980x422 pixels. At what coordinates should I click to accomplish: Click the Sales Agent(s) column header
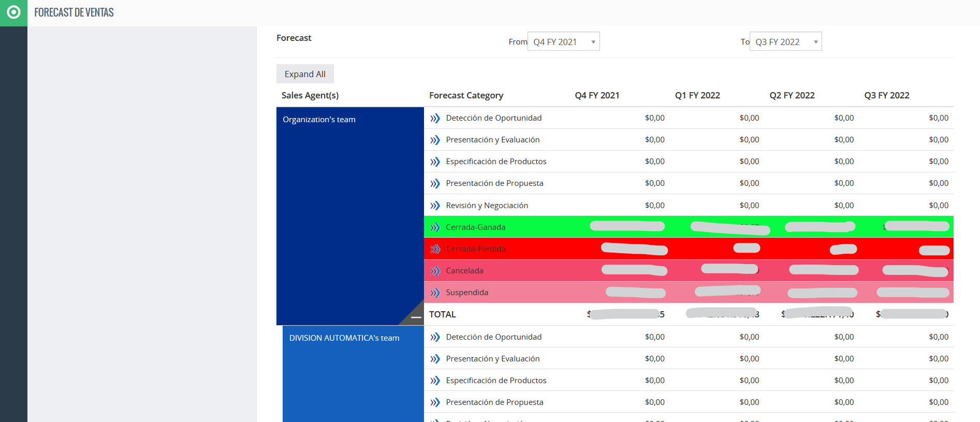pyautogui.click(x=310, y=95)
